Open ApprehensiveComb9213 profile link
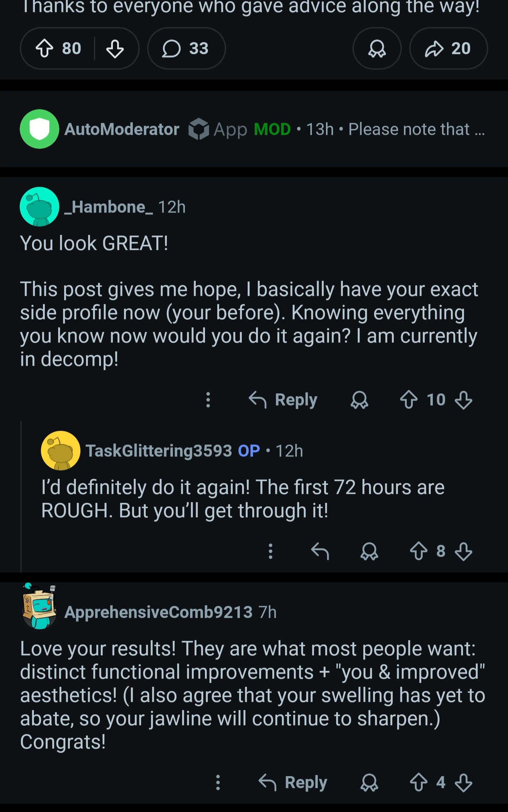Image resolution: width=508 pixels, height=812 pixels. coord(158,612)
